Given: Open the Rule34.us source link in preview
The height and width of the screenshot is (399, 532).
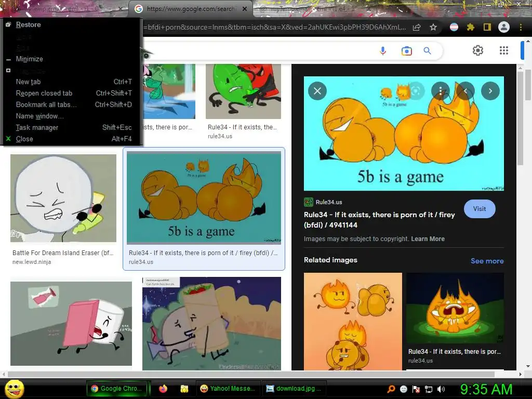Looking at the screenshot, I should 328,202.
